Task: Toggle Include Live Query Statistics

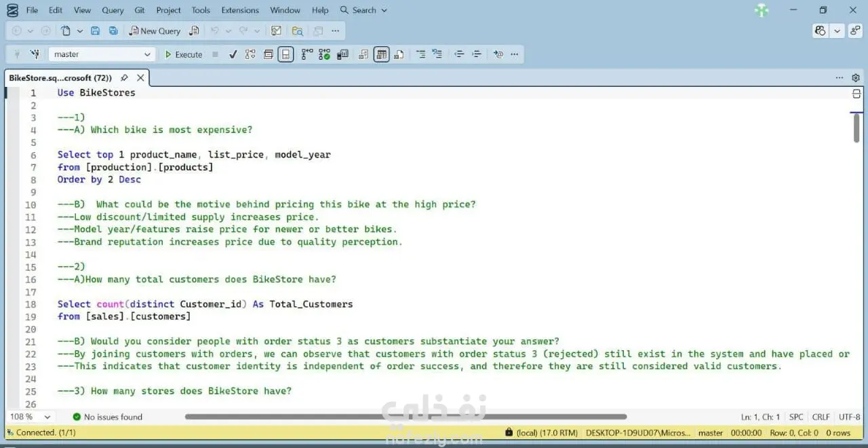Action: (325, 54)
